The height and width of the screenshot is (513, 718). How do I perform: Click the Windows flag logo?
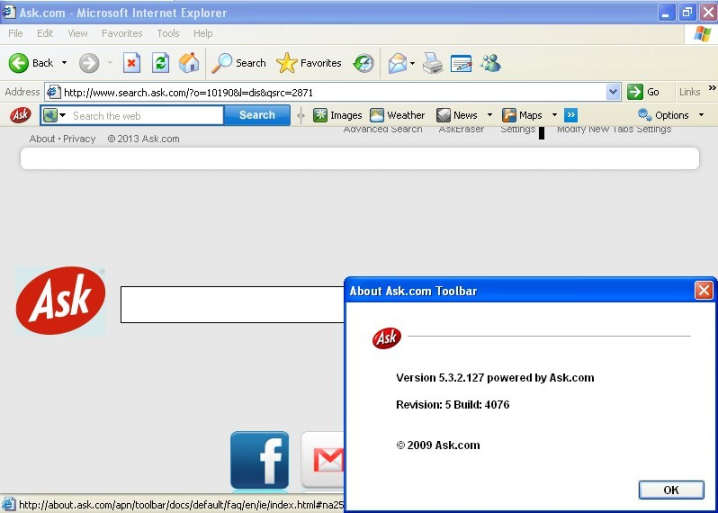(702, 34)
